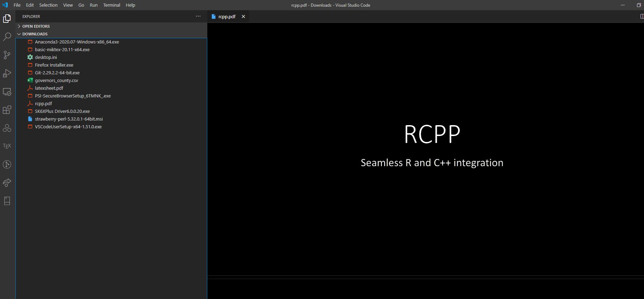This screenshot has height=299, width=644.
Task: Select desktop.ini in the file tree
Action: (46, 57)
